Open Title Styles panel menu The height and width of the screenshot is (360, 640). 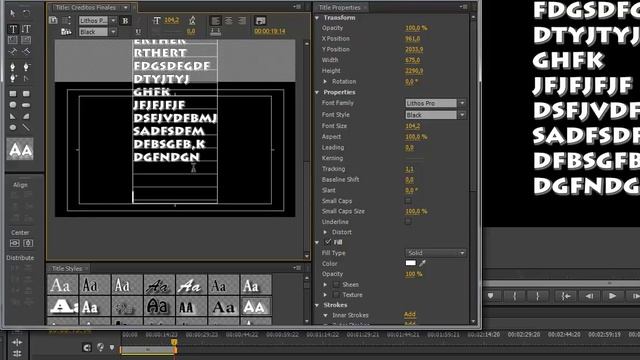(297, 268)
